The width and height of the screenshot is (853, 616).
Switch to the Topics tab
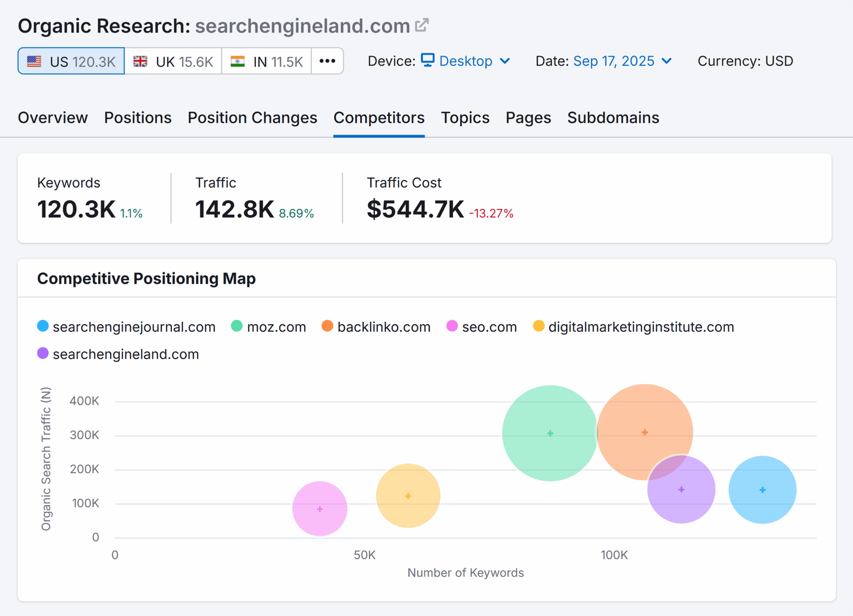465,118
